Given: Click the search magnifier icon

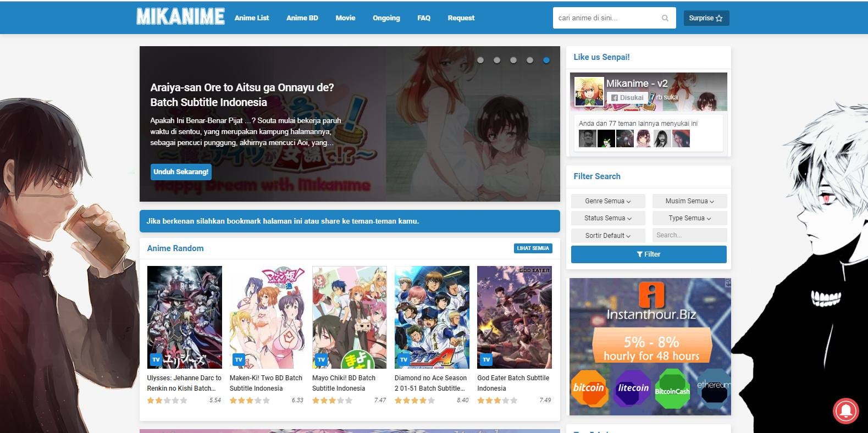Looking at the screenshot, I should 665,18.
